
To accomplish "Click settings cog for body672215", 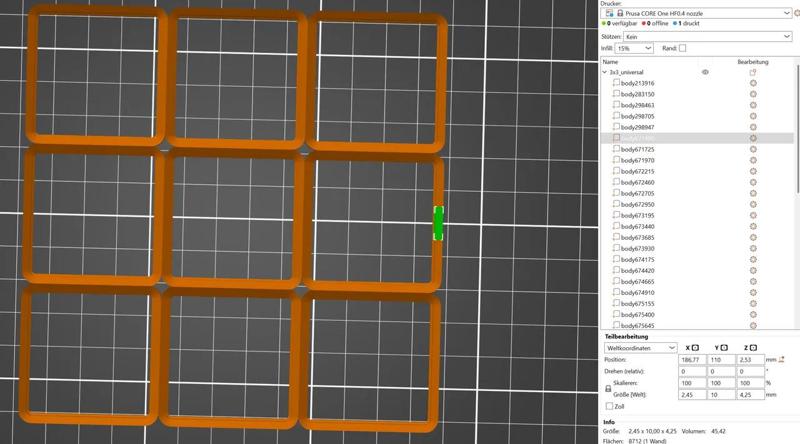I will pyautogui.click(x=753, y=171).
